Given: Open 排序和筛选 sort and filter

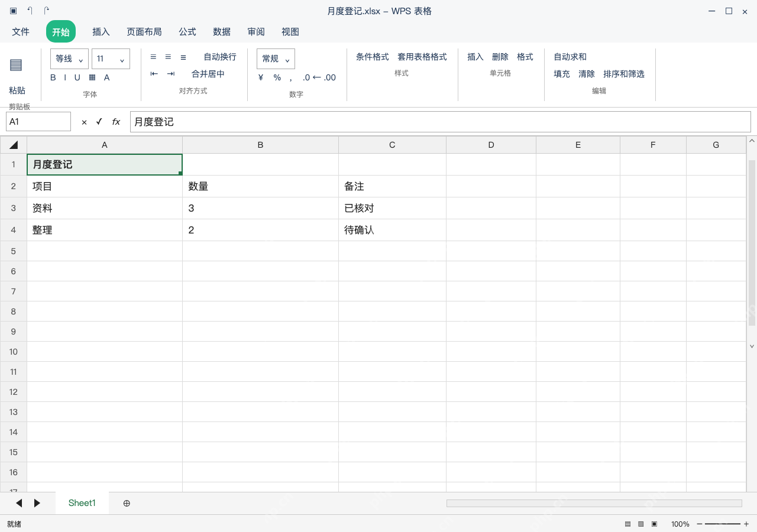Looking at the screenshot, I should (624, 74).
